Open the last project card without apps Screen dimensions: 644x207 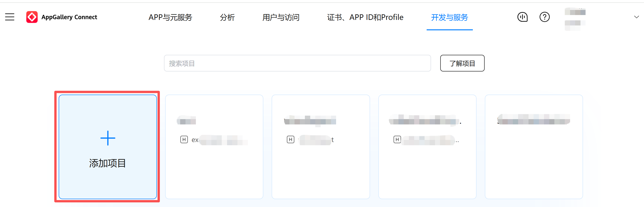pos(534,147)
